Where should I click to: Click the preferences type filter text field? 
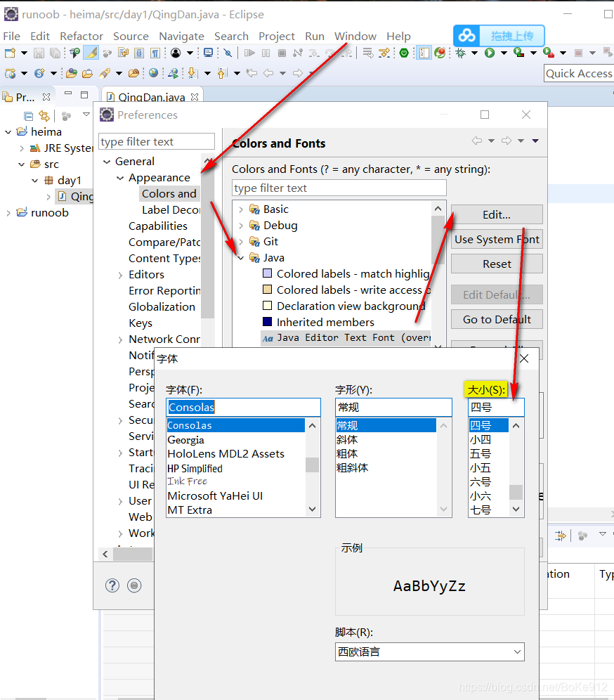pyautogui.click(x=156, y=141)
